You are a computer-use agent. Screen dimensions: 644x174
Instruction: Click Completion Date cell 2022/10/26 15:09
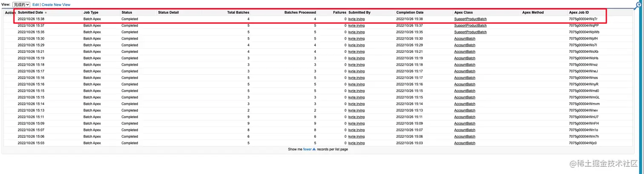click(x=409, y=124)
